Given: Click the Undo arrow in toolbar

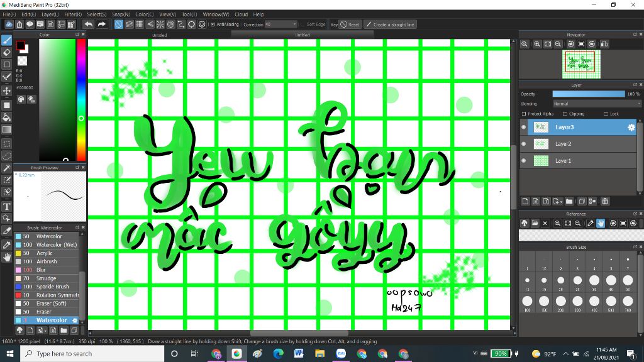Looking at the screenshot, I should (x=88, y=25).
